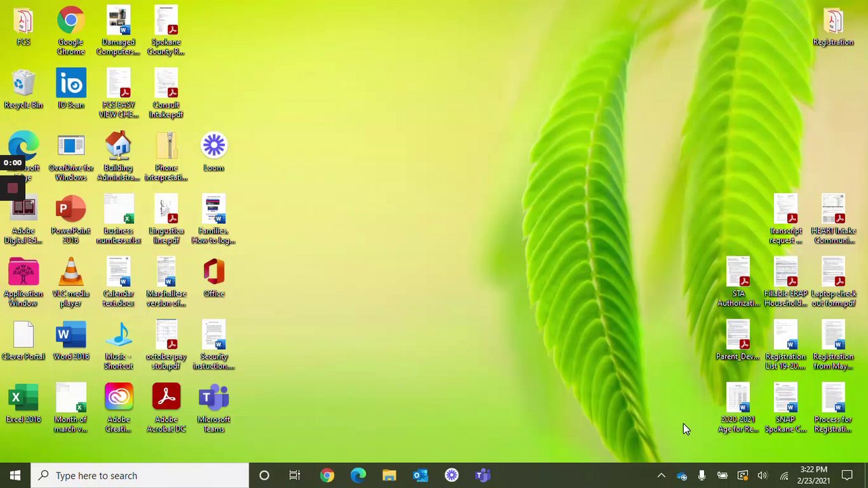Image resolution: width=868 pixels, height=488 pixels.
Task: Open the Parent_Dev PDF file
Action: coord(738,341)
